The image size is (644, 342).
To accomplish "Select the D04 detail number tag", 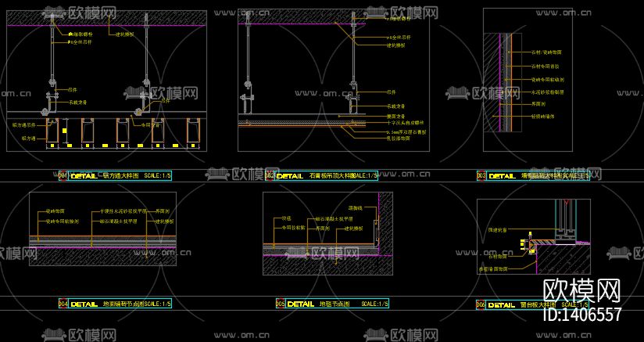I will [x=63, y=304].
